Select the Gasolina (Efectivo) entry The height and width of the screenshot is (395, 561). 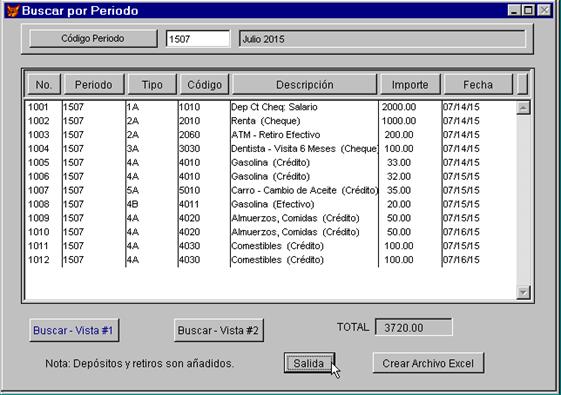pyautogui.click(x=273, y=204)
